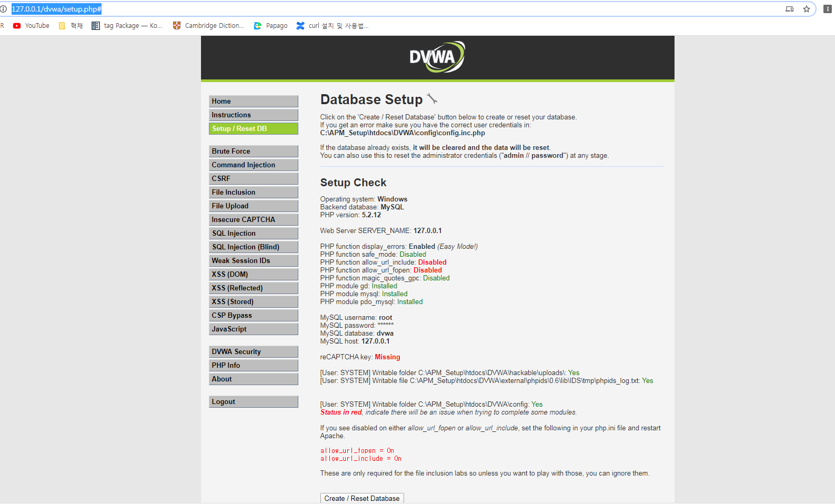The image size is (835, 504).
Task: Click the Backend database MySQL line
Action: [362, 207]
